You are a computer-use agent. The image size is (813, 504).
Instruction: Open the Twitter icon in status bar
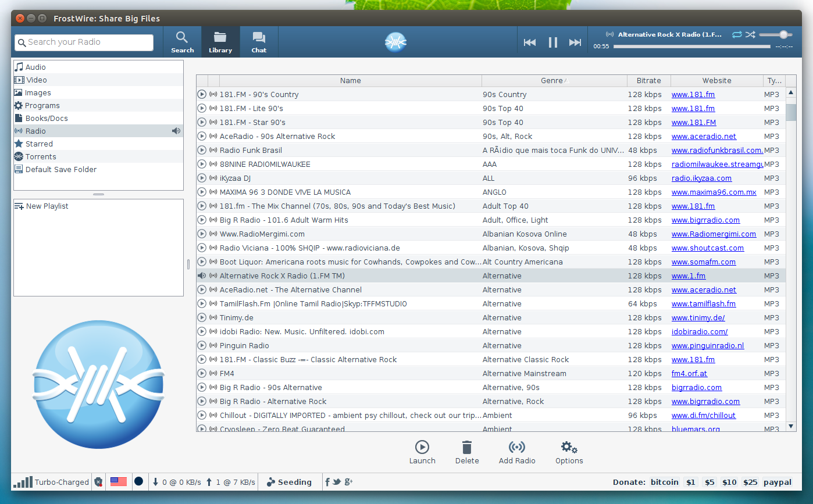tap(337, 482)
